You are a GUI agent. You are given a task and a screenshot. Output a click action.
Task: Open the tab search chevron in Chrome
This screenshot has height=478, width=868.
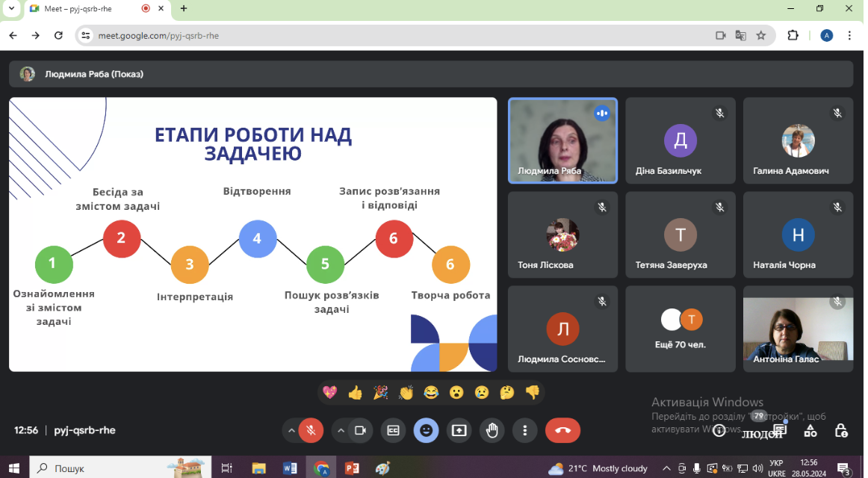(x=11, y=8)
